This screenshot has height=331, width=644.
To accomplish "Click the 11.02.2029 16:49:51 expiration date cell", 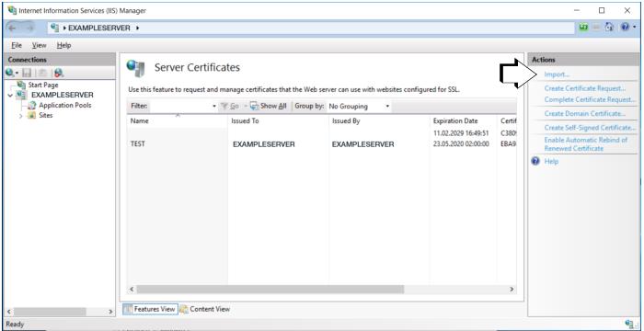I will pyautogui.click(x=460, y=133).
